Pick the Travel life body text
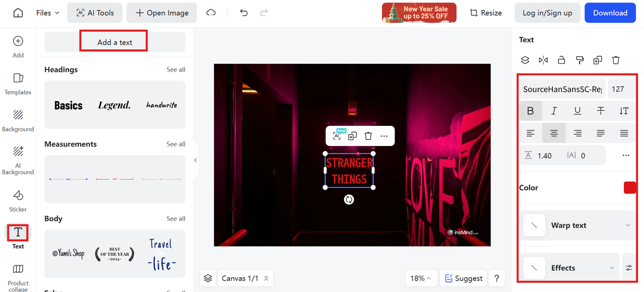The width and height of the screenshot is (644, 292). (x=162, y=254)
